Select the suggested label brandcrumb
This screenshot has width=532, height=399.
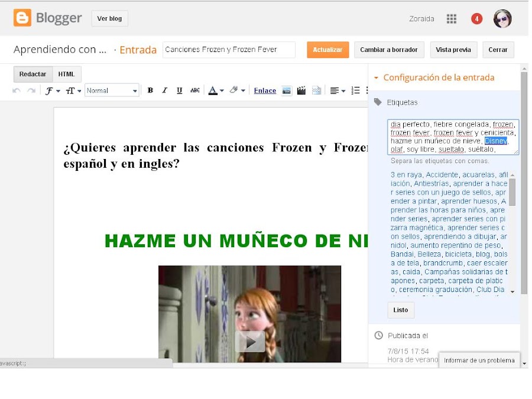[x=443, y=263]
